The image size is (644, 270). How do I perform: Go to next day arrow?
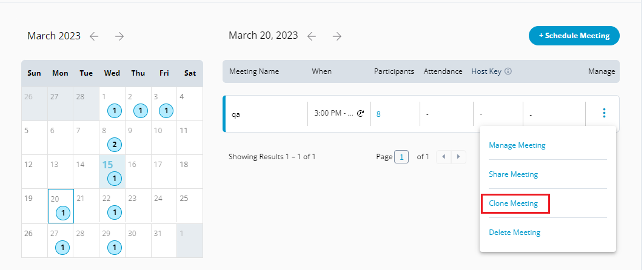337,36
